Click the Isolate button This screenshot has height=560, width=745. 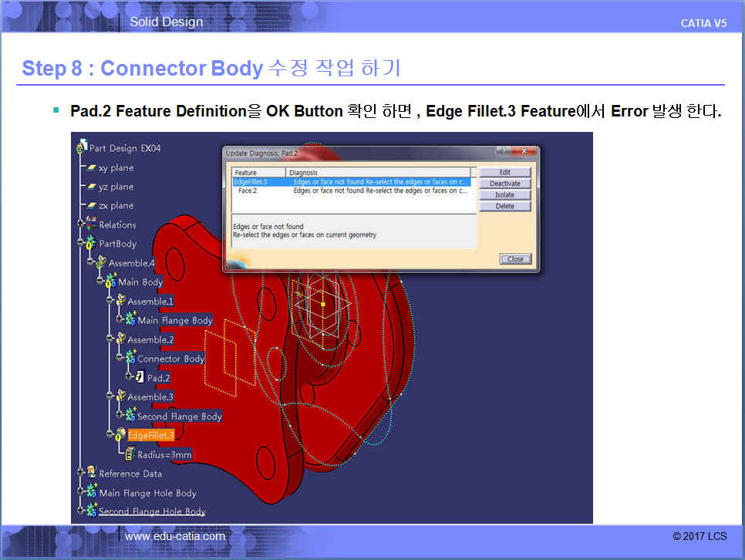504,195
